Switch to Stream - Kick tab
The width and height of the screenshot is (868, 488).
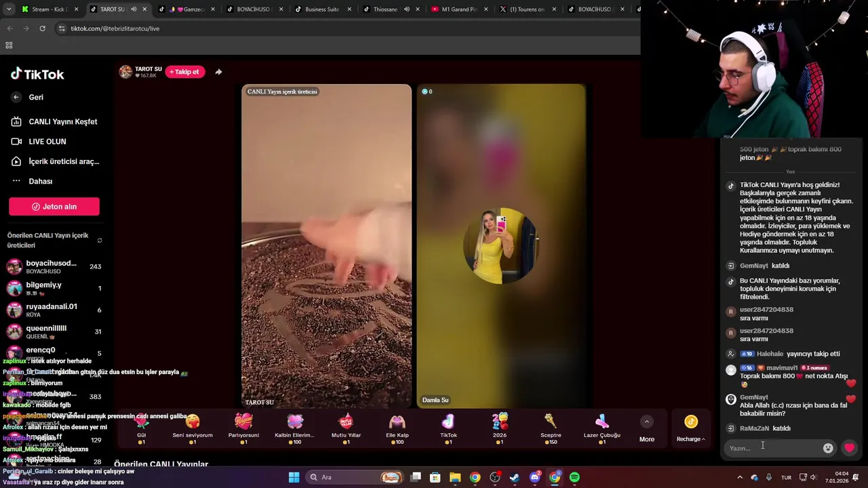click(50, 9)
